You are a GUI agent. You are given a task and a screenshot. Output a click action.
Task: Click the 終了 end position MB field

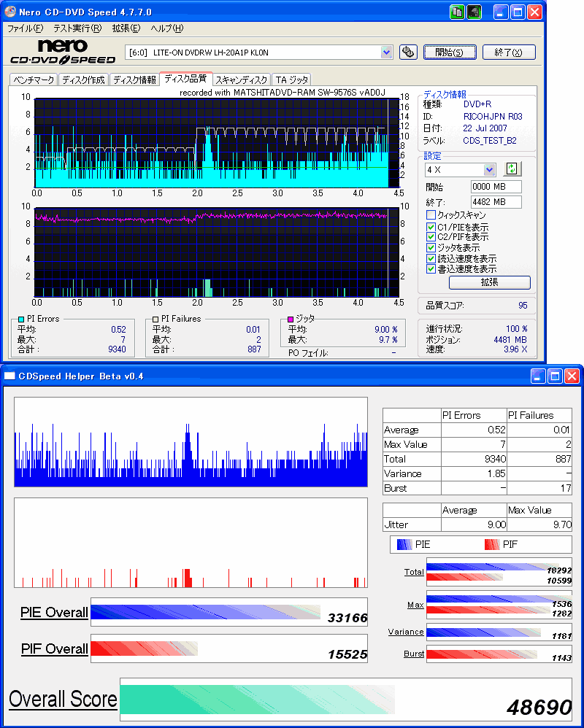(x=496, y=202)
